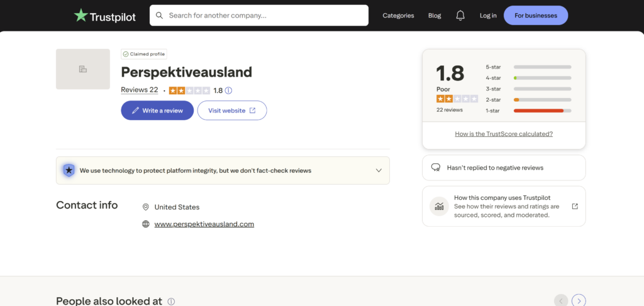Click the For businesses button
Image resolution: width=644 pixels, height=306 pixels.
536,16
